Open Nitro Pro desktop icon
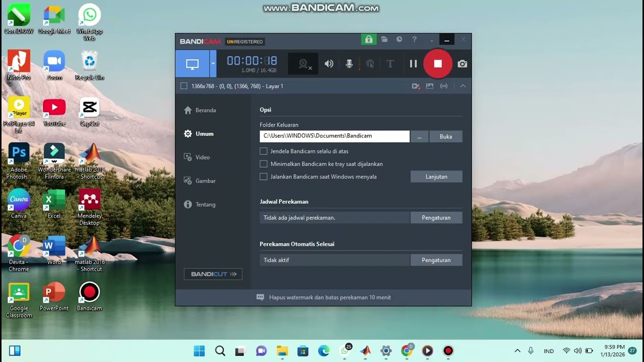 19,65
